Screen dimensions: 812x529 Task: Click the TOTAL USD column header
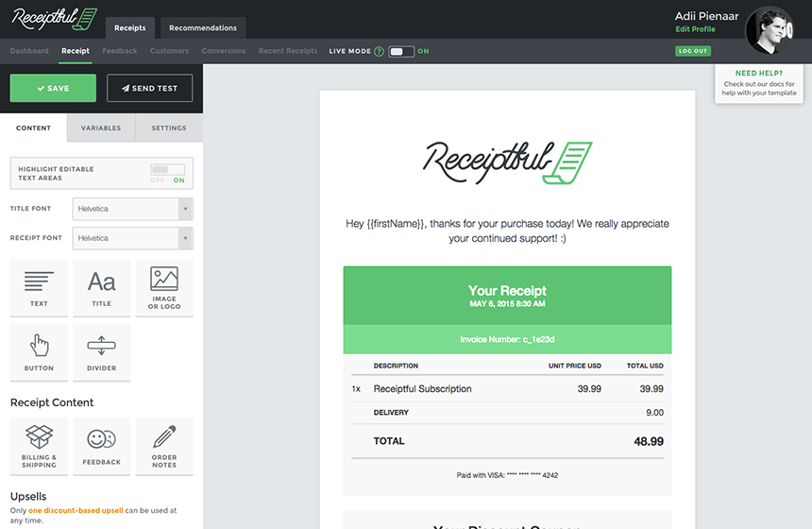coord(645,366)
